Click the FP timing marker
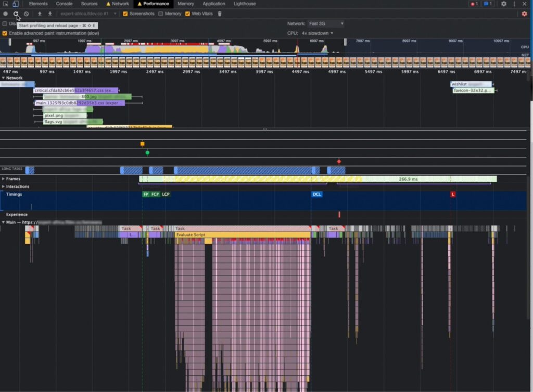Viewport: 533px width, 392px height. [146, 195]
